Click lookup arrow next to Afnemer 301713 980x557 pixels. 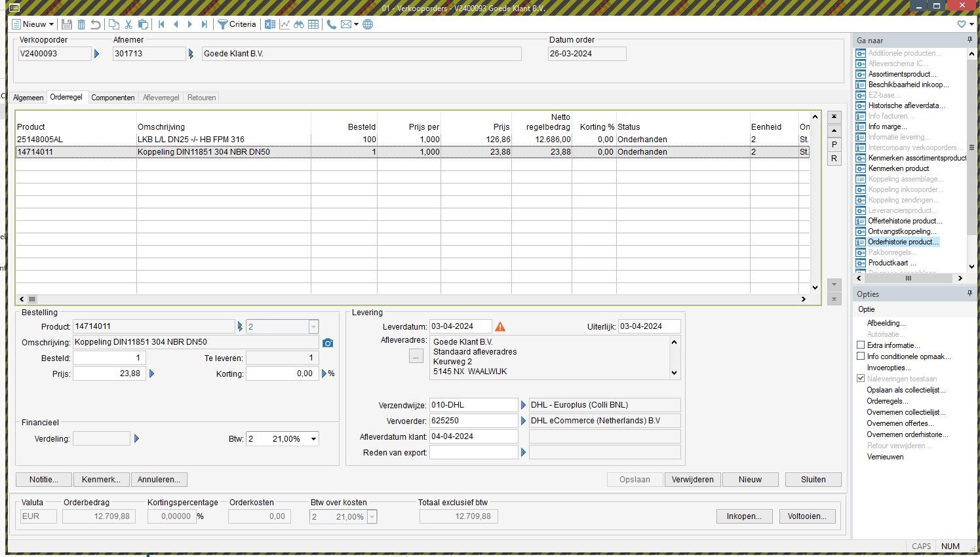191,54
